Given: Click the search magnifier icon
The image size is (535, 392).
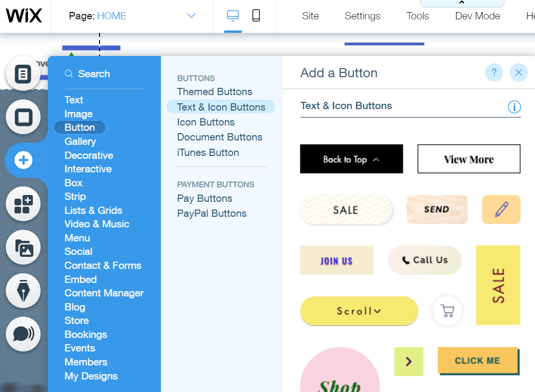Looking at the screenshot, I should pos(69,74).
